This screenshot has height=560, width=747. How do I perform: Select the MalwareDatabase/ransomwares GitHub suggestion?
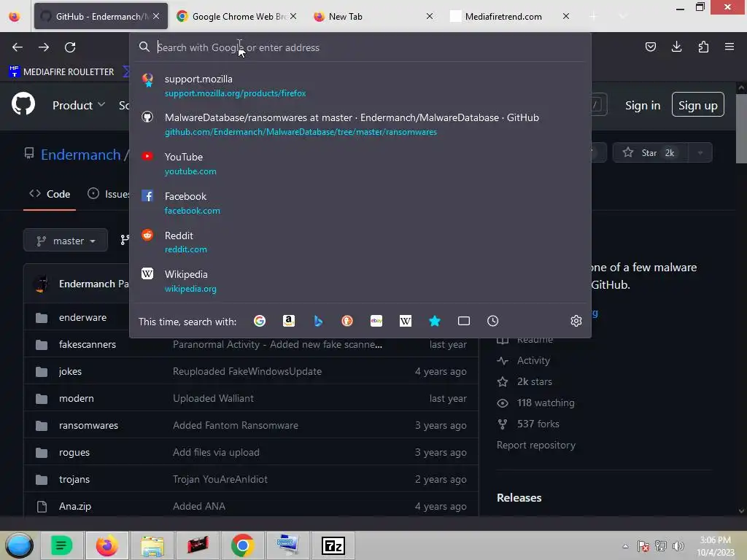click(360, 124)
